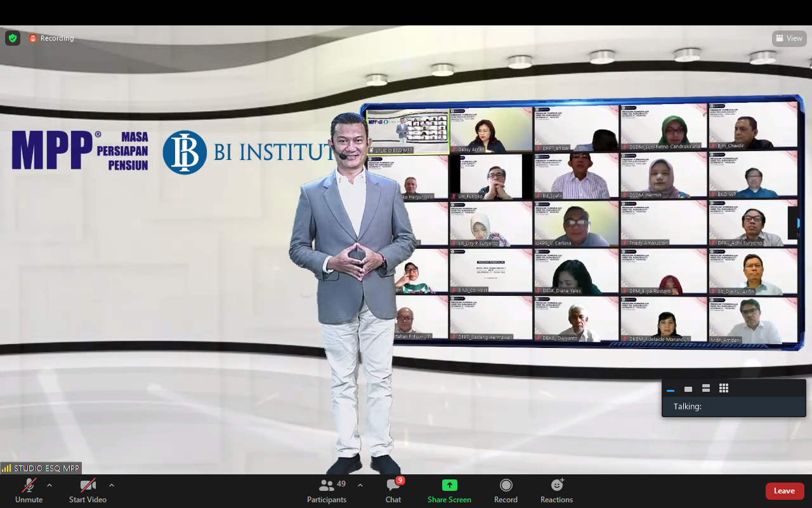Viewport: 812px width, 508px height.
Task: Click the green encryption shield icon
Action: click(13, 38)
